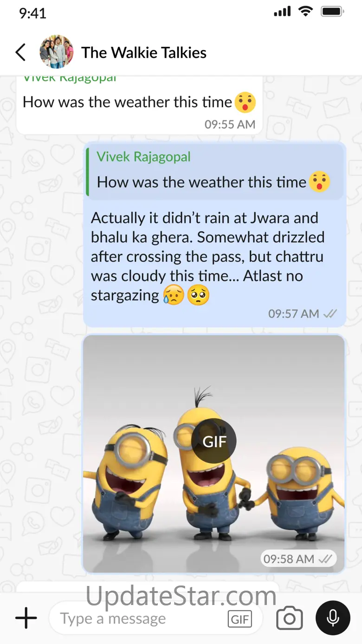Tap the 09:58 AM timestamp on GIF

pyautogui.click(x=289, y=559)
